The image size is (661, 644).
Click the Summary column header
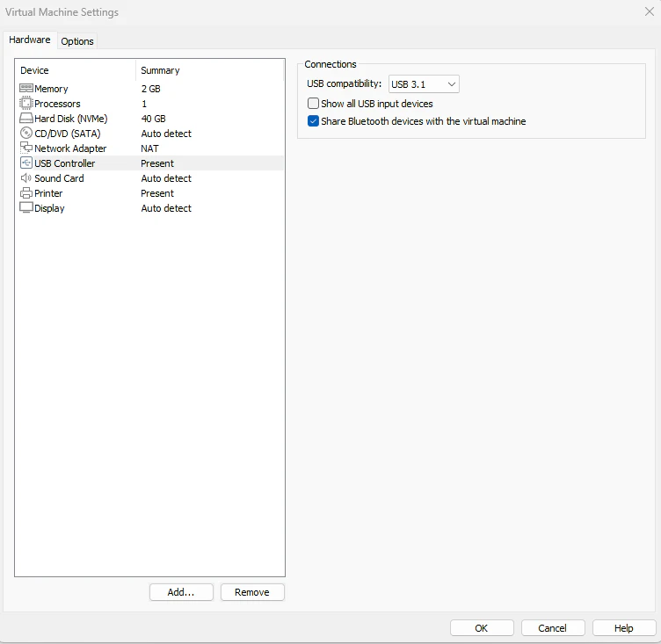tap(160, 70)
